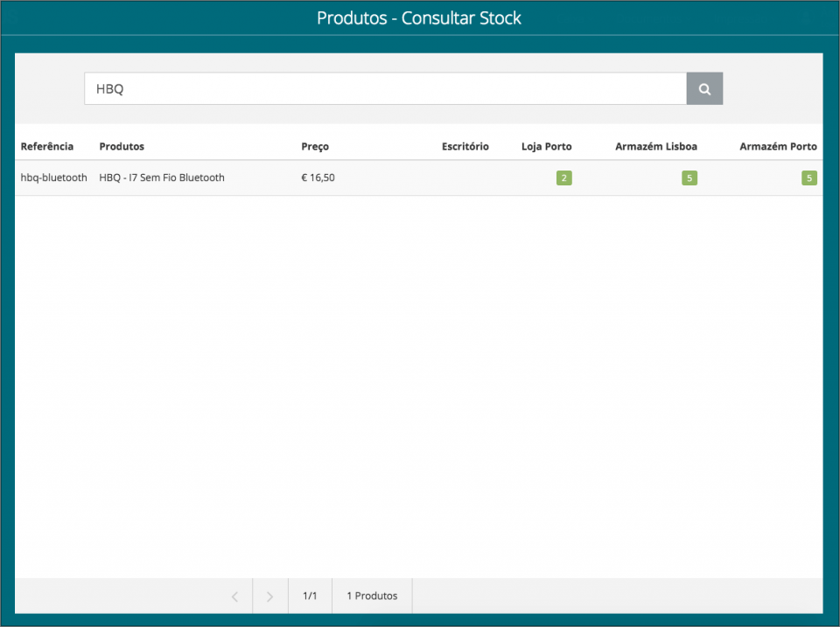This screenshot has height=627, width=840.
Task: Click the Armazém Lisboa column header
Action: pos(656,146)
